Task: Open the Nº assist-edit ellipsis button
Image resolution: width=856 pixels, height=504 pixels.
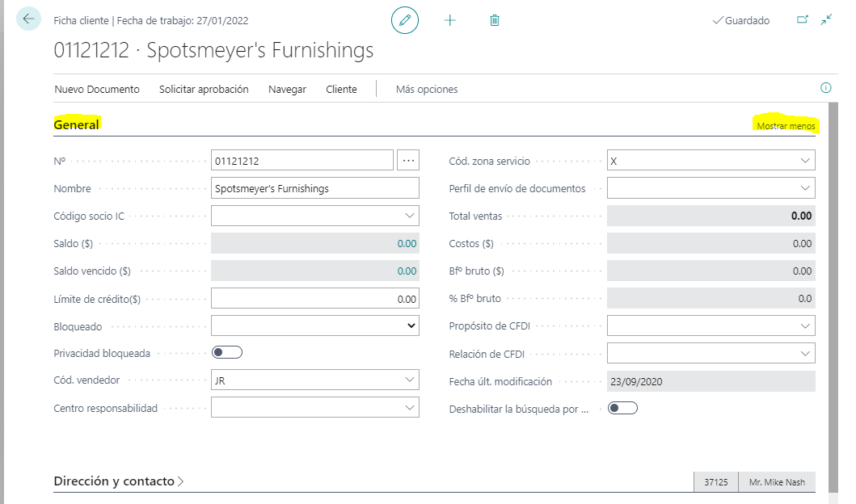Action: tap(408, 161)
